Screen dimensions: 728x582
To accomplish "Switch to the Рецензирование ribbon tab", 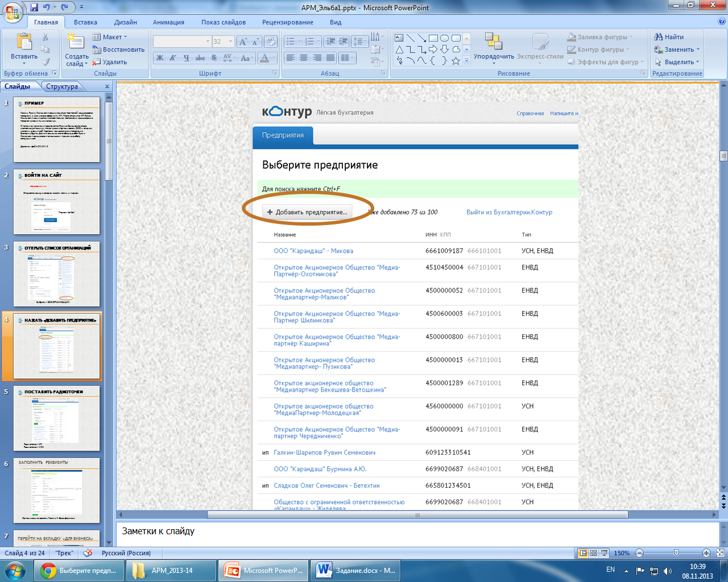I will (x=288, y=22).
